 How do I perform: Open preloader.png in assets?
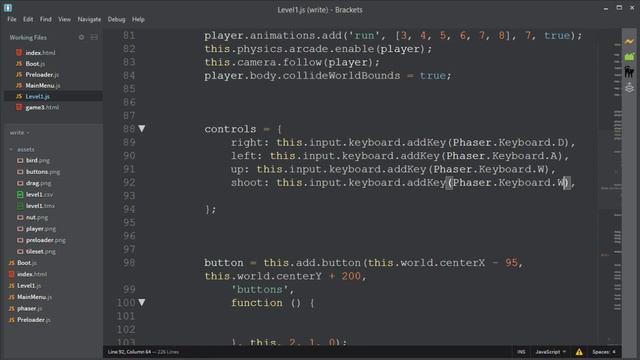[x=45, y=240]
